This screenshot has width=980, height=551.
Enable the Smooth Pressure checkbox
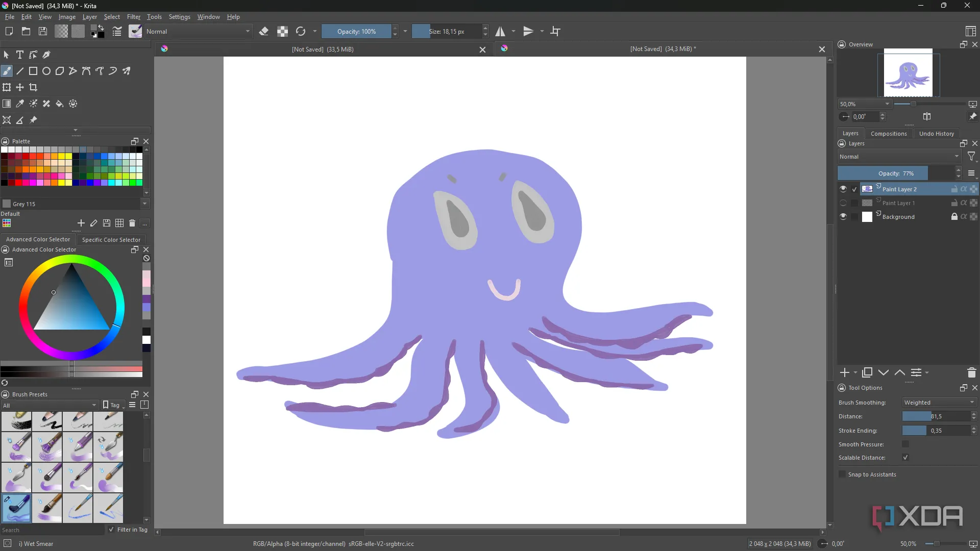tap(905, 444)
